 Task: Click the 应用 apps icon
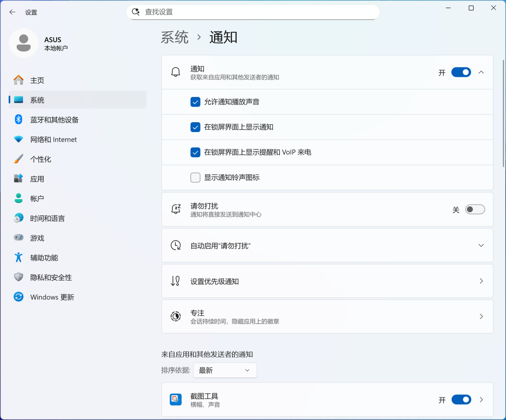(x=18, y=178)
